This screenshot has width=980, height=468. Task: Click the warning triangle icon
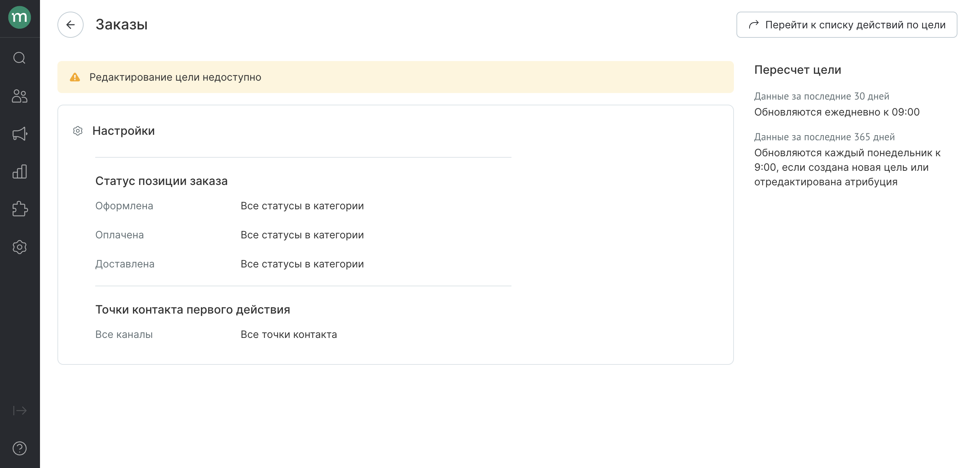pyautogui.click(x=75, y=77)
